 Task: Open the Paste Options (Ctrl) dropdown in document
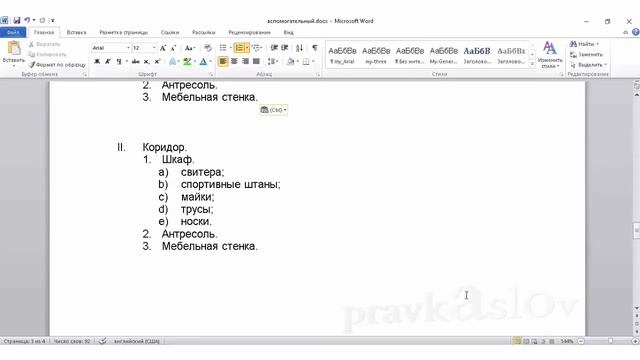coord(273,110)
